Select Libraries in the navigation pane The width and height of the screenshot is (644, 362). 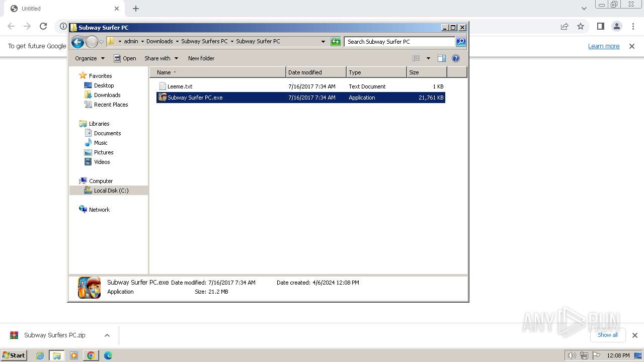(x=99, y=124)
